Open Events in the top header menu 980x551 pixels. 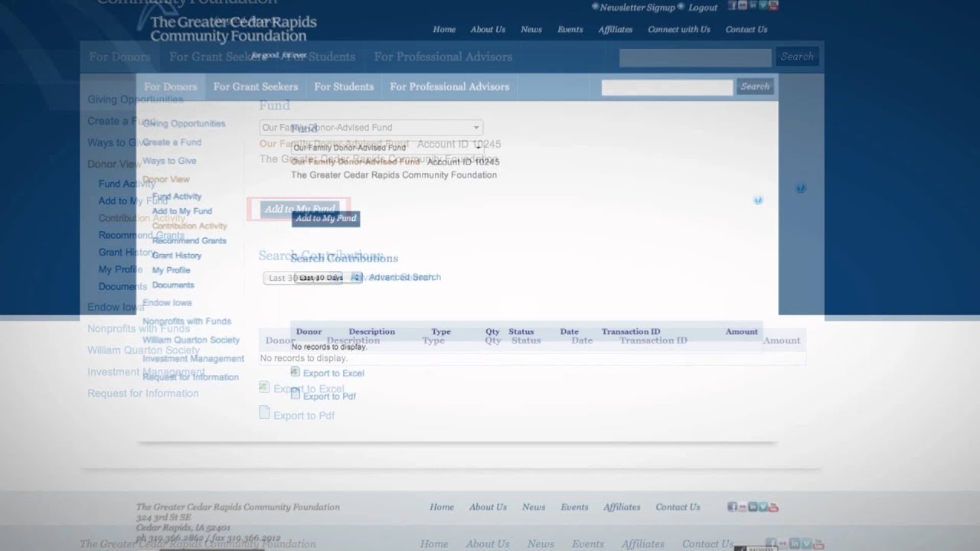[570, 29]
